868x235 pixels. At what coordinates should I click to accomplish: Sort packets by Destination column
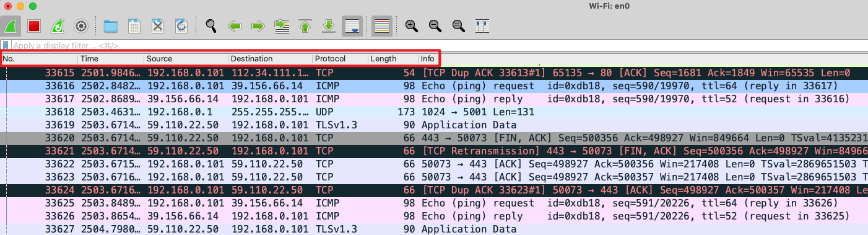[x=270, y=59]
